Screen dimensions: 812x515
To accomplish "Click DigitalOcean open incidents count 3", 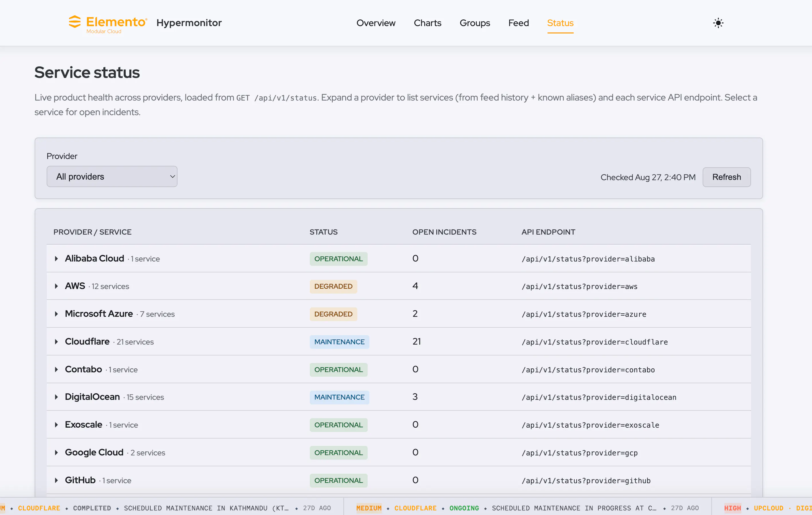I will (415, 397).
